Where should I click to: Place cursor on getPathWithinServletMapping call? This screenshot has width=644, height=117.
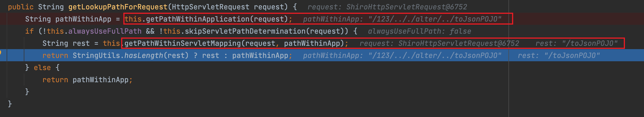click(x=183, y=43)
